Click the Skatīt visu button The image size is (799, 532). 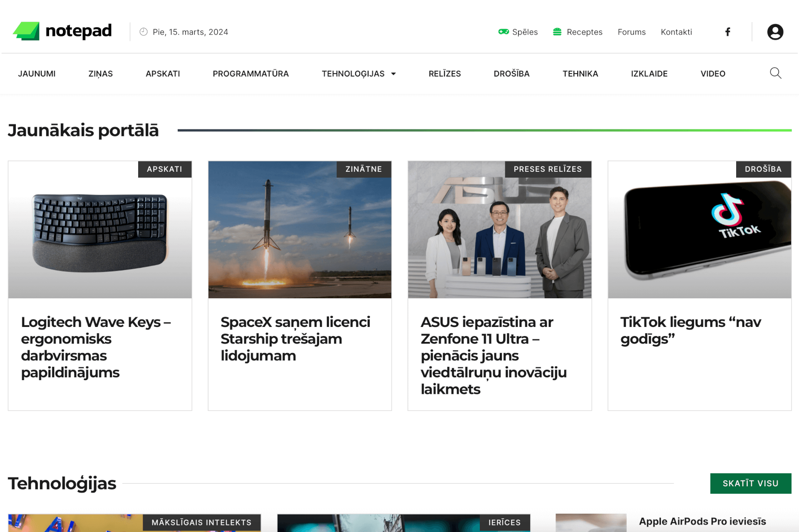click(750, 483)
